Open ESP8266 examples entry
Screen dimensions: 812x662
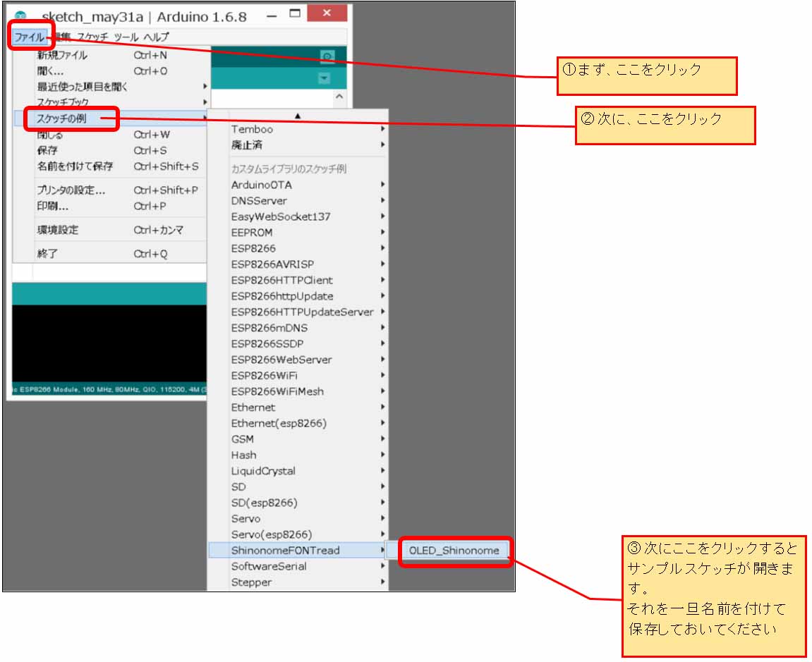pos(298,248)
